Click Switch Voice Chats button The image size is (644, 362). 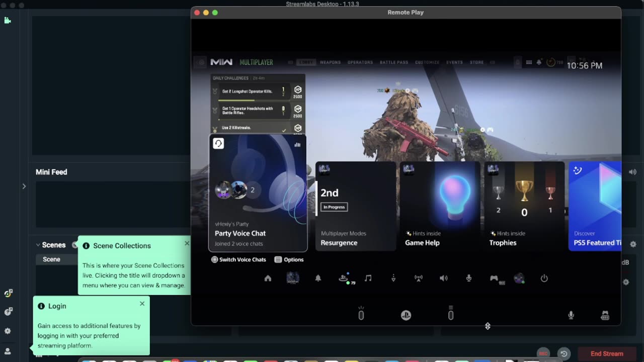point(239,259)
